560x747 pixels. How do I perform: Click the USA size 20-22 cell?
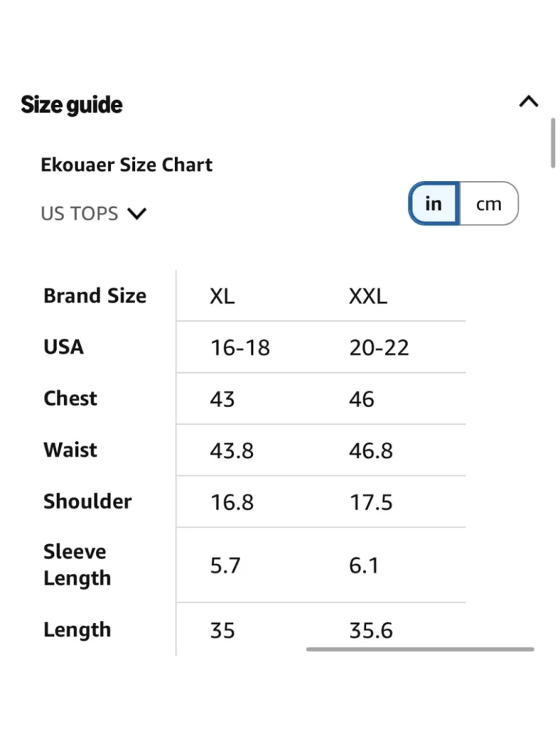pyautogui.click(x=378, y=348)
